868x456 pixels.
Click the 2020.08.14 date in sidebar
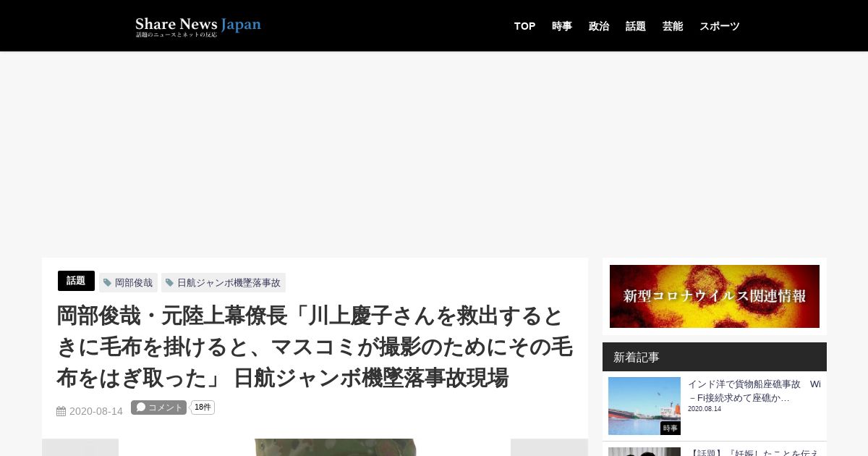point(705,409)
